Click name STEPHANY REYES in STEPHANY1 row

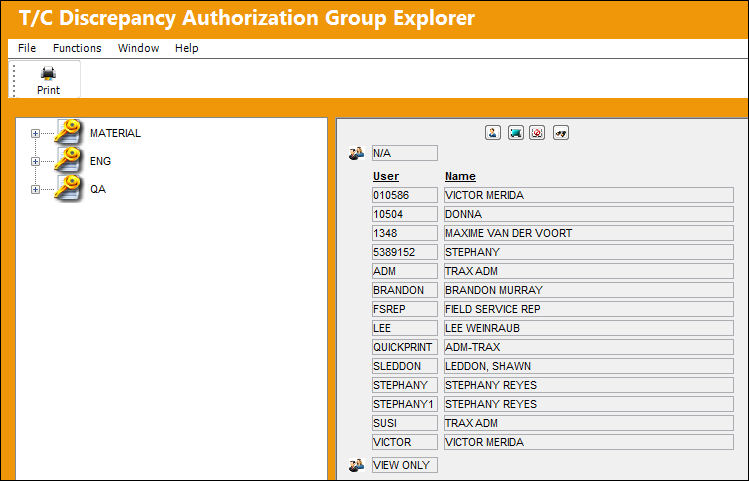coord(588,404)
